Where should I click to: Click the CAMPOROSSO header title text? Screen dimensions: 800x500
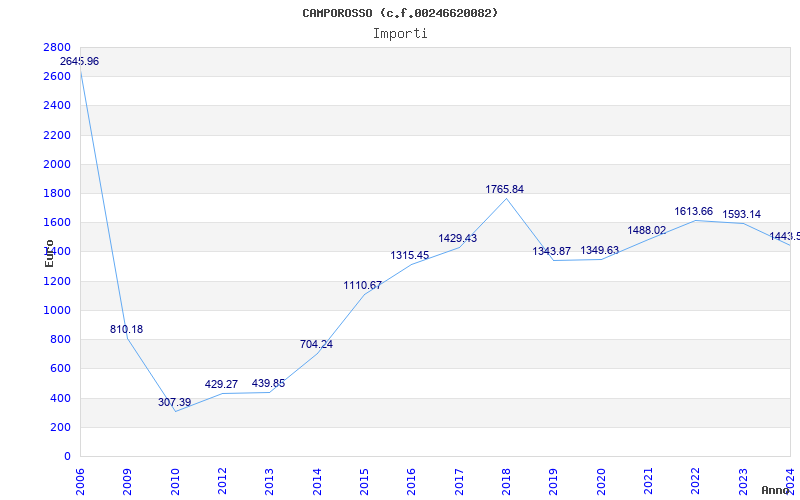pyautogui.click(x=400, y=13)
